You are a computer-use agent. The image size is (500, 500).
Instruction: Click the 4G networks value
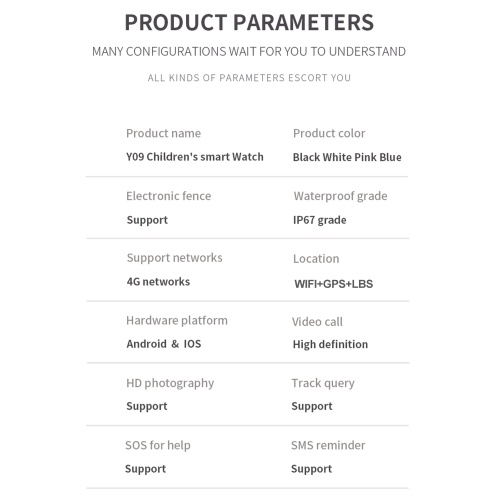pyautogui.click(x=158, y=282)
